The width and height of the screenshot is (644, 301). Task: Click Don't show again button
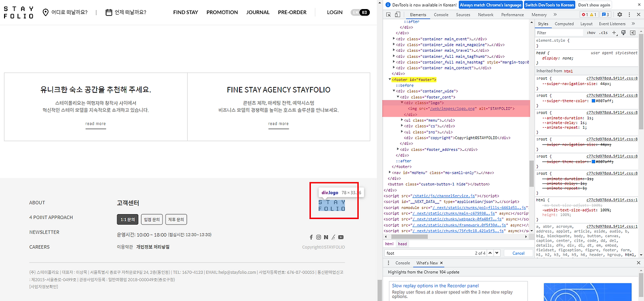[x=594, y=5]
